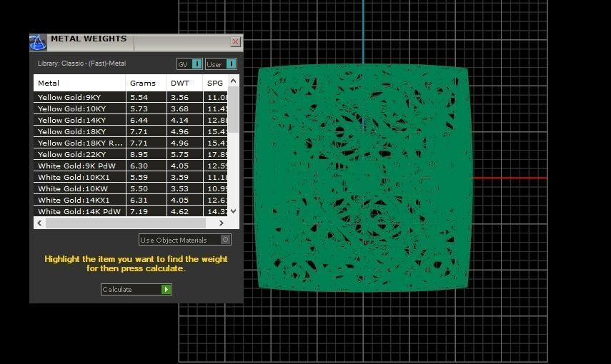Click the 5.75 DWT value
The image size is (611, 364).
(x=179, y=154)
